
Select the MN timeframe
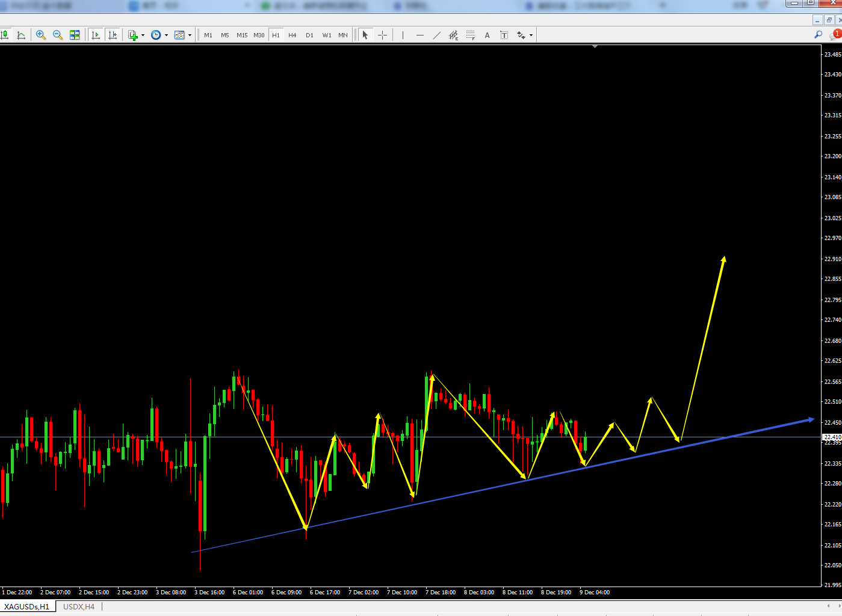point(343,35)
